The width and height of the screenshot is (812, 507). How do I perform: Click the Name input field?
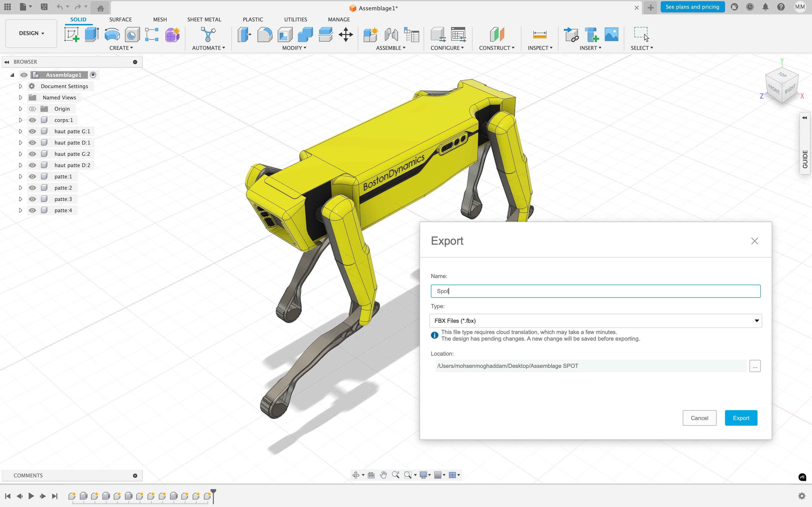pyautogui.click(x=596, y=291)
